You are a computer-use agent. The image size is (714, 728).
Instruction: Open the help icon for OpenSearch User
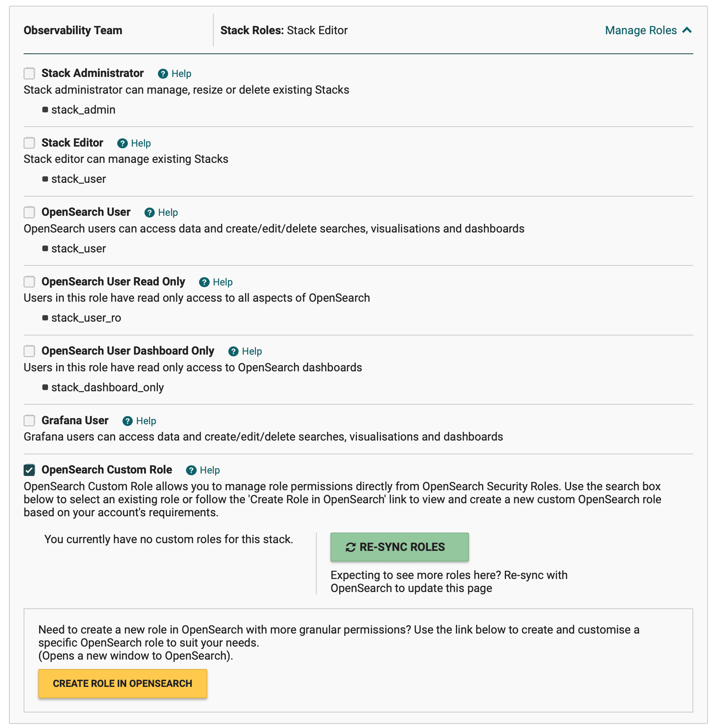click(149, 213)
